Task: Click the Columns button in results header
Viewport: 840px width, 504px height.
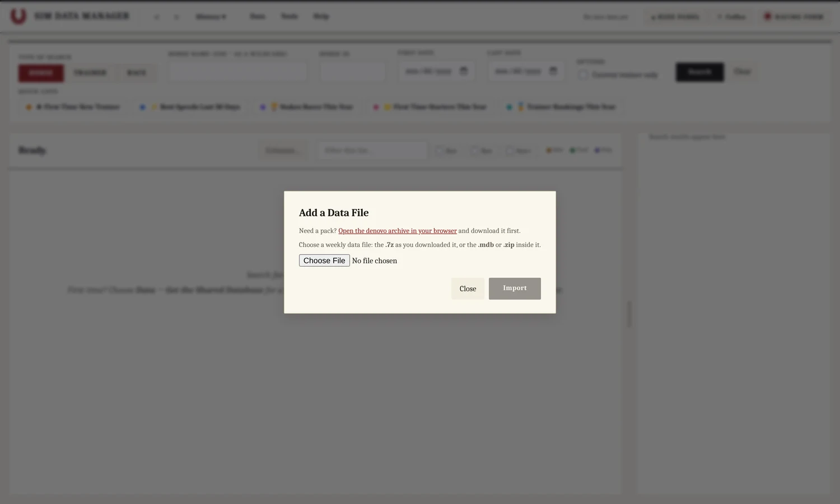Action: [x=283, y=150]
